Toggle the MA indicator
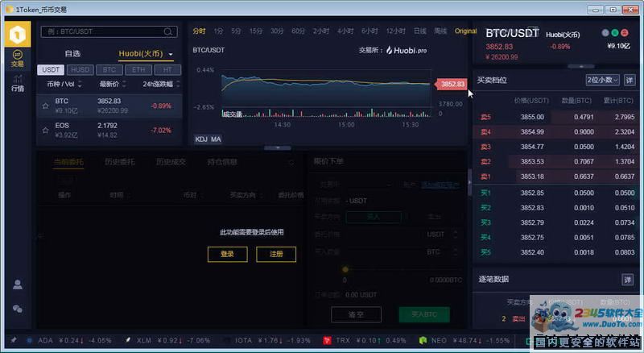Viewport: 644px width, 353px height. pyautogui.click(x=216, y=139)
